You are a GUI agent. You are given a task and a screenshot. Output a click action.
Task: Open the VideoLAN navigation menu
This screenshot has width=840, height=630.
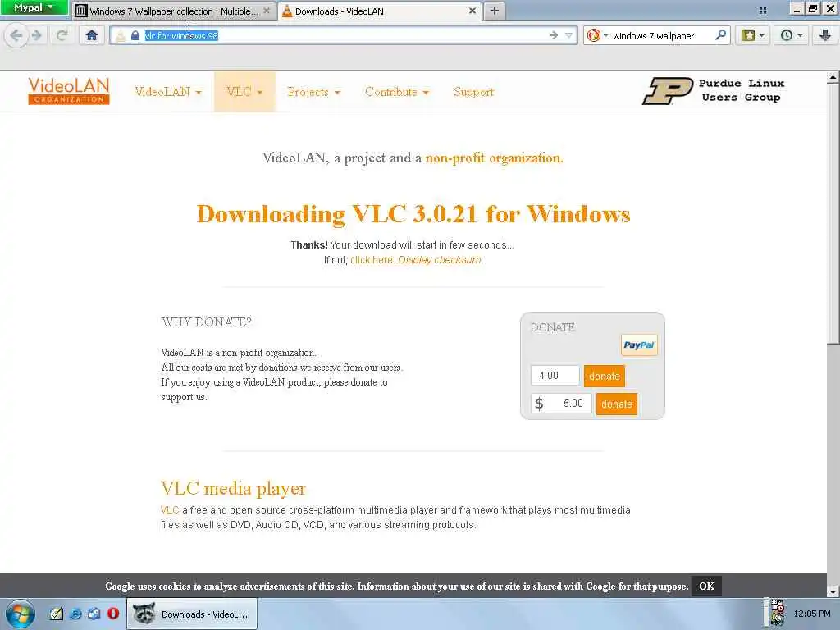click(x=167, y=92)
